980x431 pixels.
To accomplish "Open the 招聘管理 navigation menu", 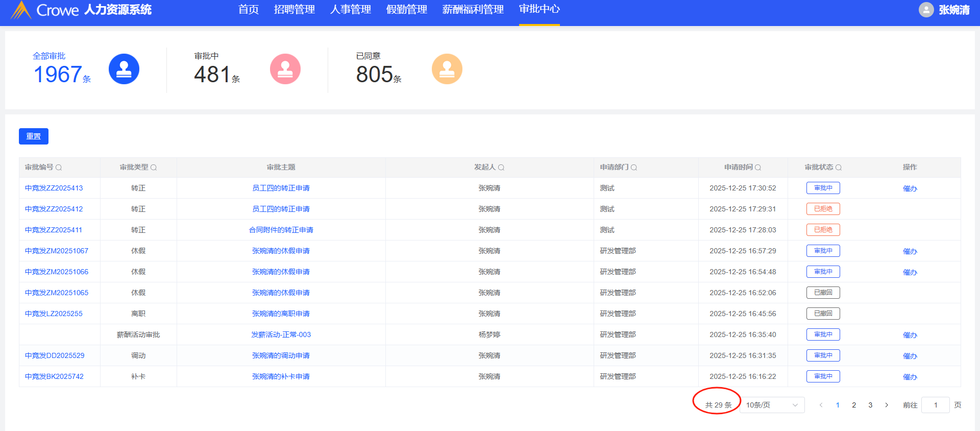I will [x=294, y=10].
